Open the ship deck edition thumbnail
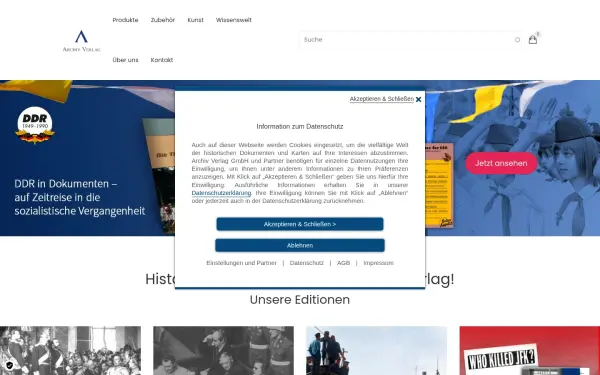 377,351
